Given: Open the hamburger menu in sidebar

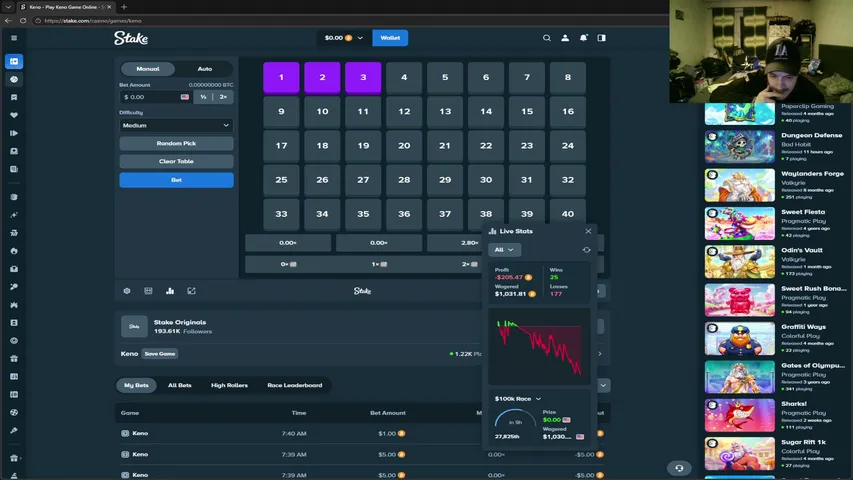Looking at the screenshot, I should (14, 38).
